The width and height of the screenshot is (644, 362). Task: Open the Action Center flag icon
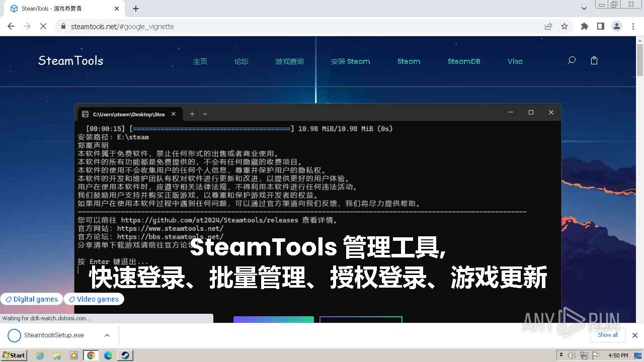pyautogui.click(x=595, y=355)
